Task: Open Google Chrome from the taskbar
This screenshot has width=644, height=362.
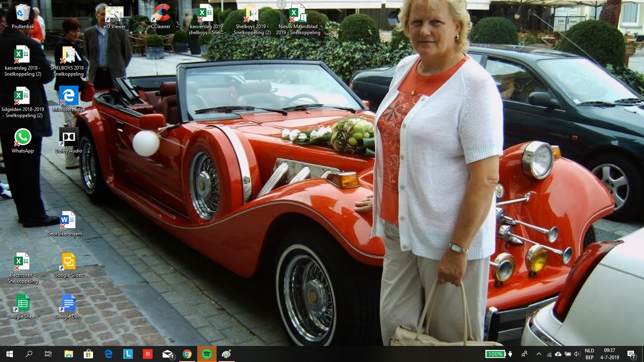Action: [187, 354]
